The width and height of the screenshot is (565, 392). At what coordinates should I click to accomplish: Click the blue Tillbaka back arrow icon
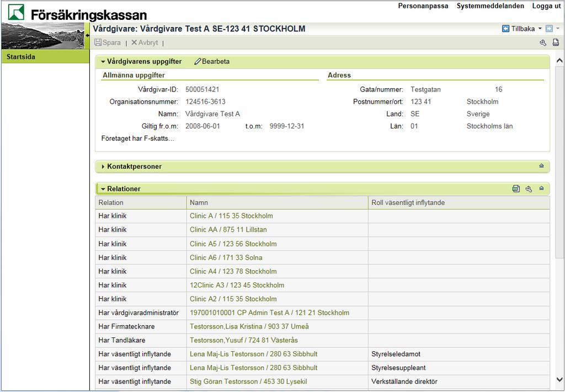[x=505, y=29]
